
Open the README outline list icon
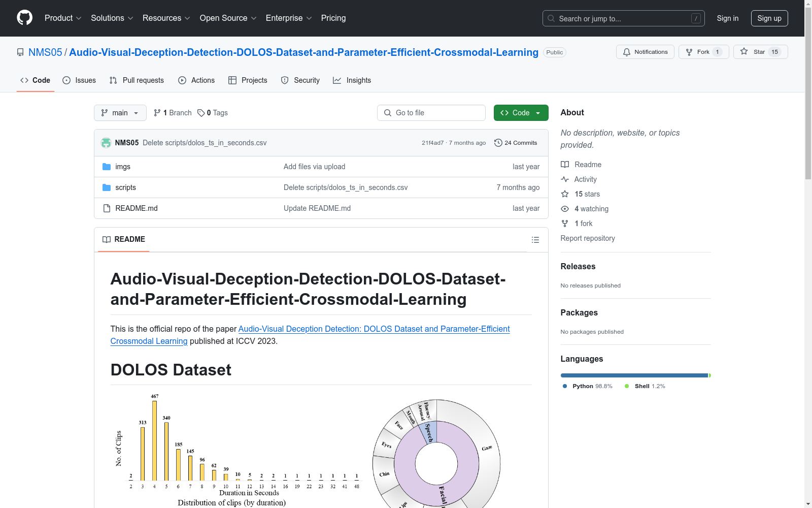535,239
